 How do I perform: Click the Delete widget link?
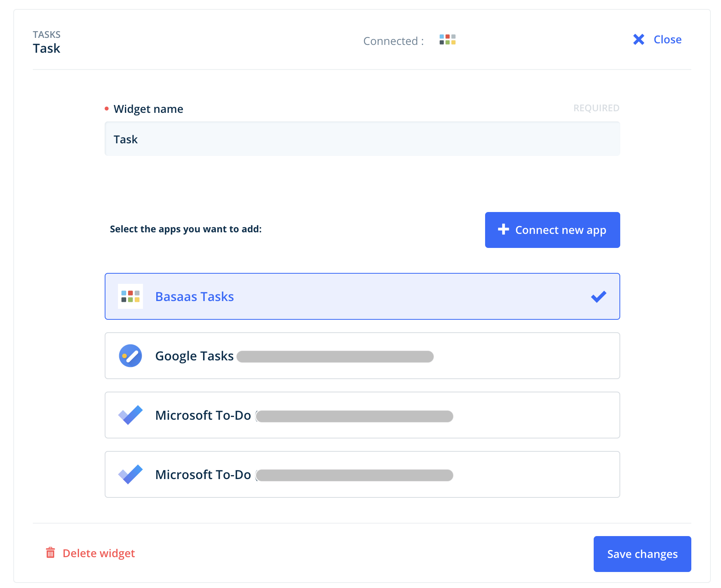(90, 553)
